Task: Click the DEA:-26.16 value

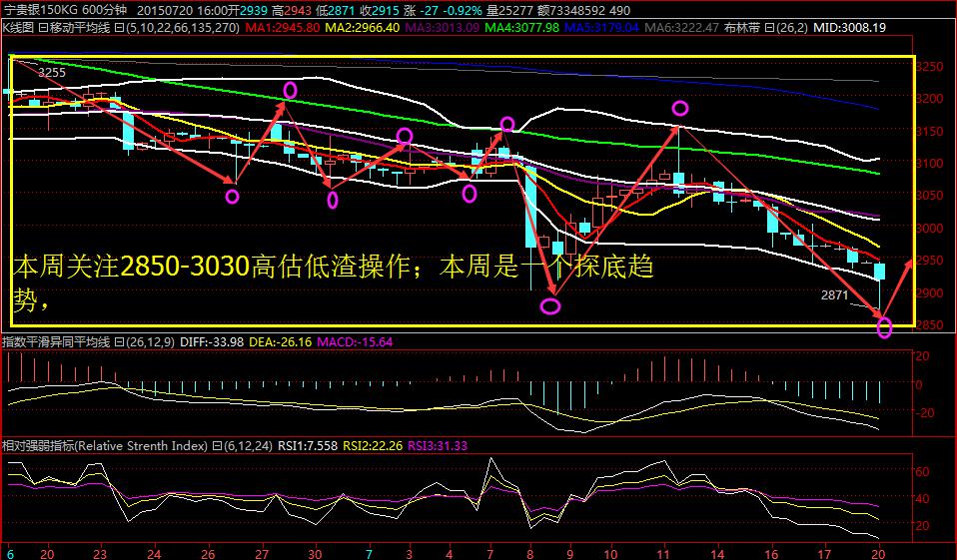Action: [x=280, y=342]
